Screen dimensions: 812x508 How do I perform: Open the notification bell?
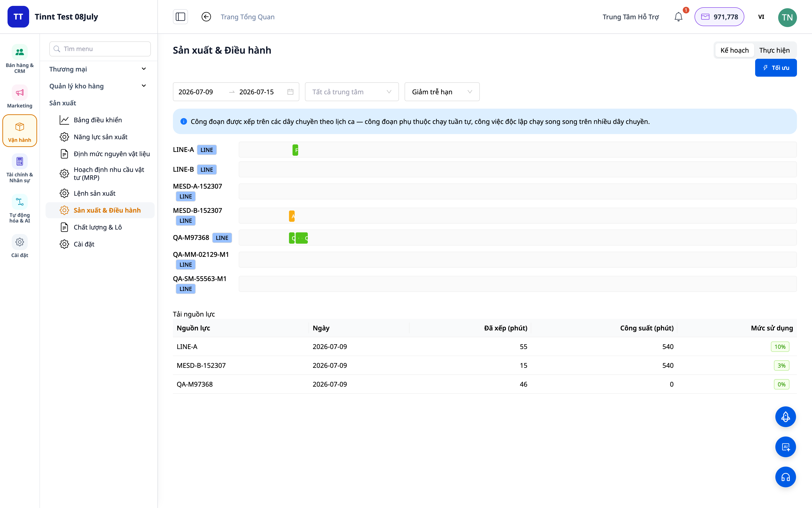[678, 17]
